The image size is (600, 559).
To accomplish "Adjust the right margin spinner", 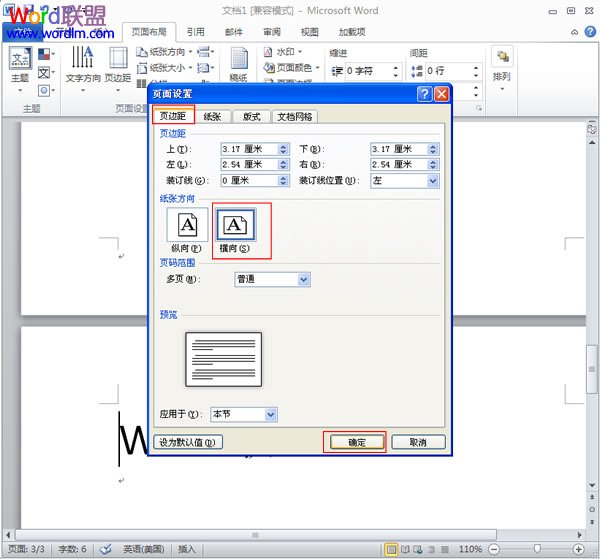I will 433,165.
